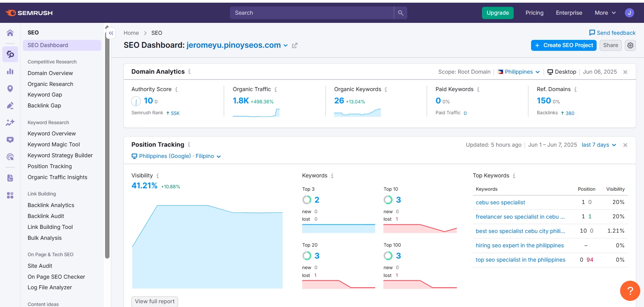
Task: Open Domain Overview in sidebar
Action: 50,73
